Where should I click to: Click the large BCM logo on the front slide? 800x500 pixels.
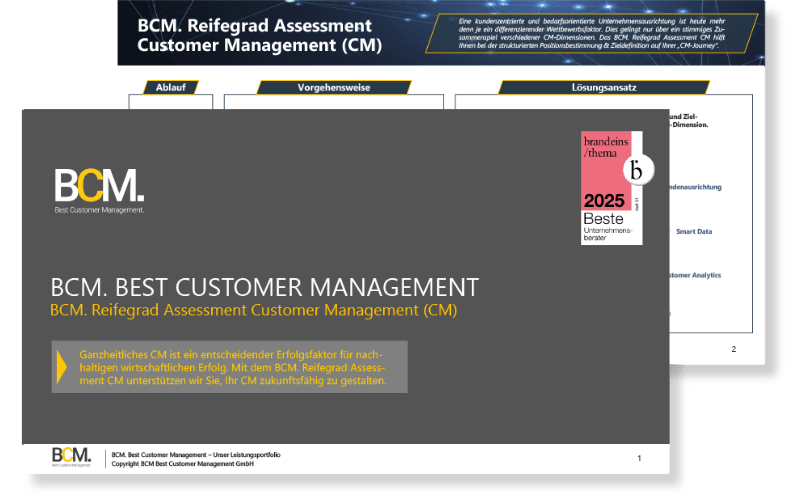coord(99,186)
